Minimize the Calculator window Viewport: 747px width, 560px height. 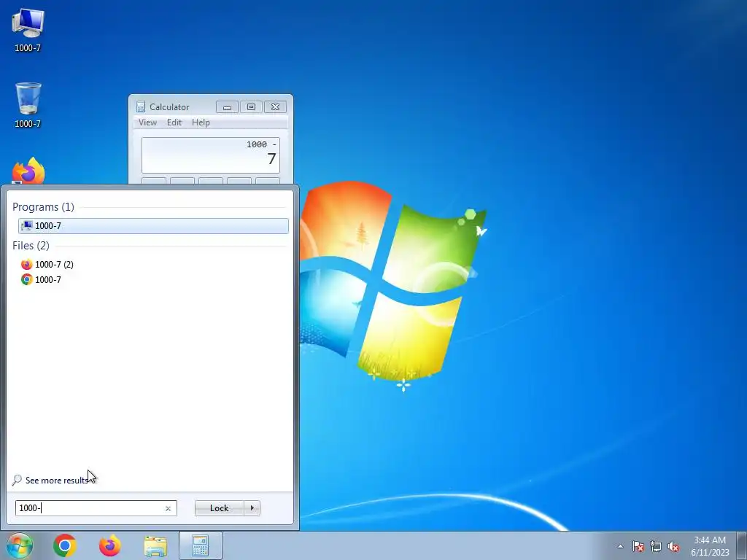[x=227, y=107]
